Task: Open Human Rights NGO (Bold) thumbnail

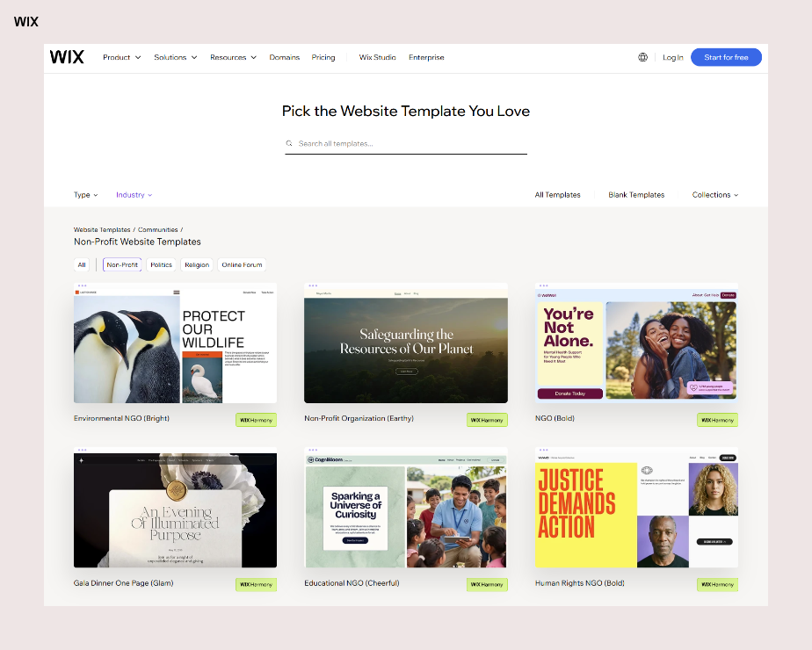Action: pos(636,508)
